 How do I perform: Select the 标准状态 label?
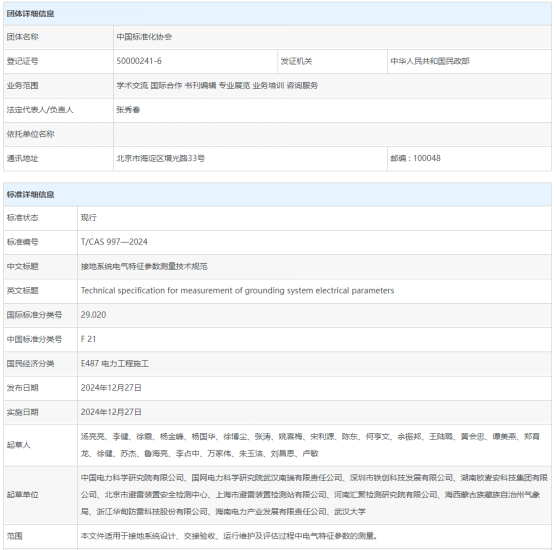23,218
